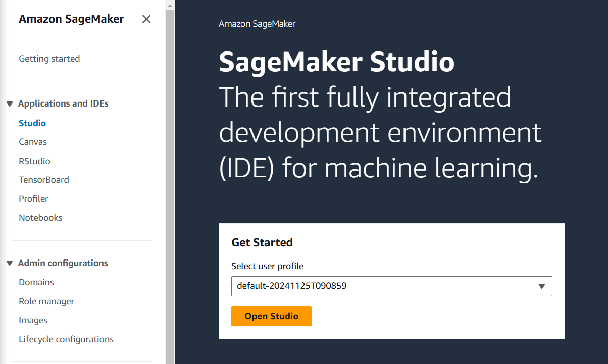Go to RStudio in the sidebar
This screenshot has width=608, height=364.
tap(34, 161)
